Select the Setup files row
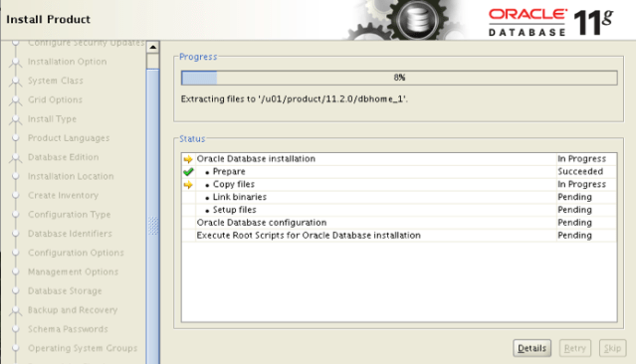Image resolution: width=636 pixels, height=364 pixels. [399, 210]
